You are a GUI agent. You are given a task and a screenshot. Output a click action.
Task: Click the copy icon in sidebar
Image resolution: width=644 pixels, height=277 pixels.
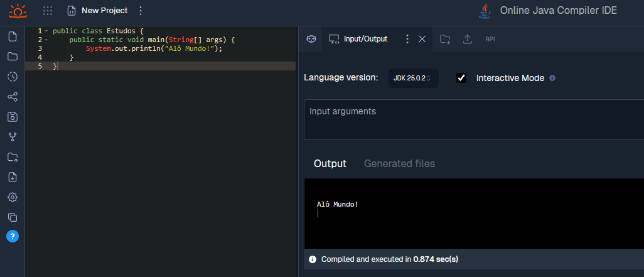[13, 217]
